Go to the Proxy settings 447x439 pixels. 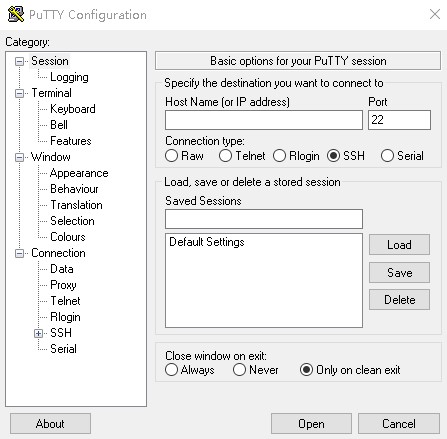(x=63, y=285)
